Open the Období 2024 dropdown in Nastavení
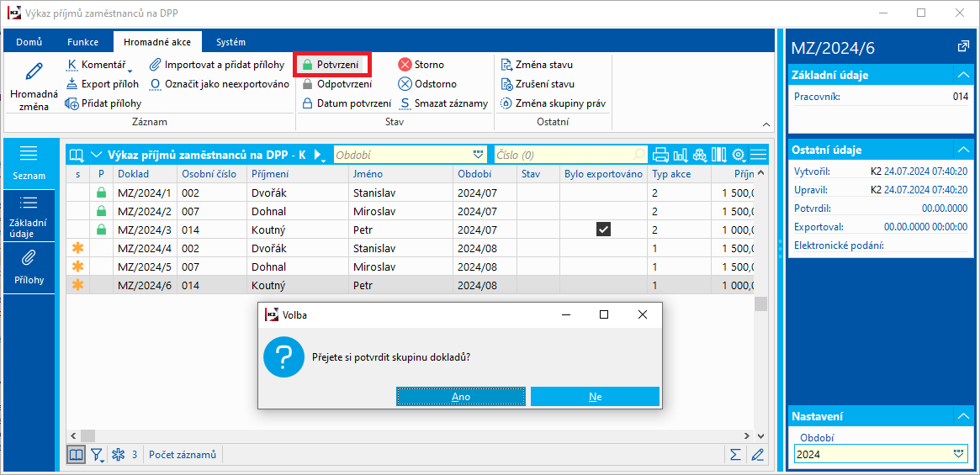 (959, 454)
